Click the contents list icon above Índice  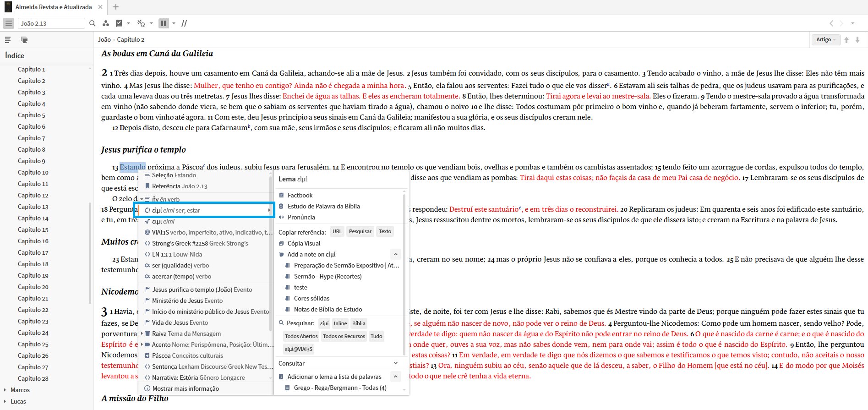(8, 40)
